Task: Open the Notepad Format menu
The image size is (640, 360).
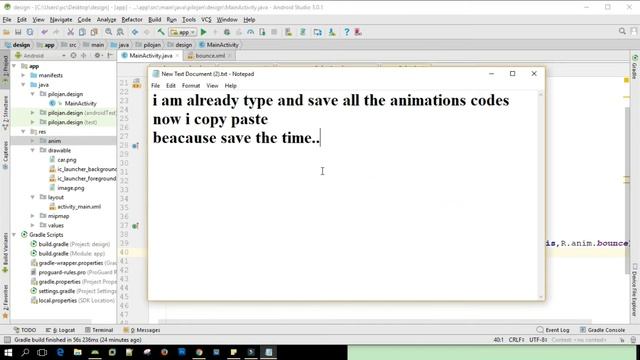Action: [191, 86]
